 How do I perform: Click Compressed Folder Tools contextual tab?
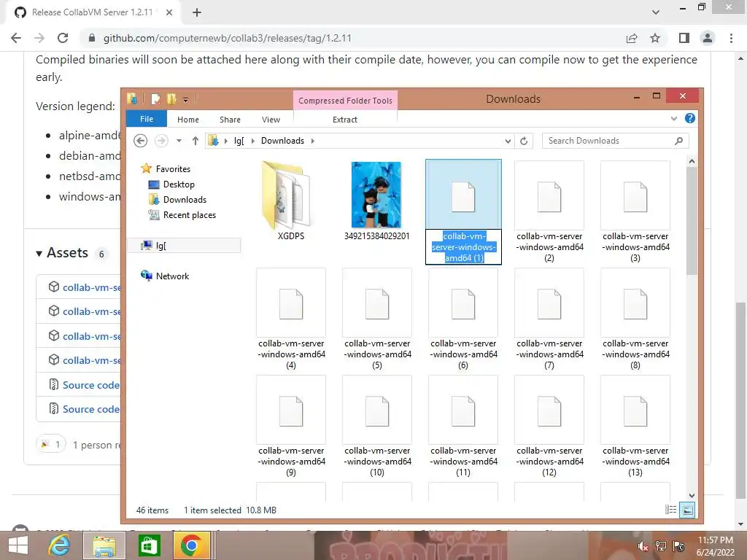[345, 101]
